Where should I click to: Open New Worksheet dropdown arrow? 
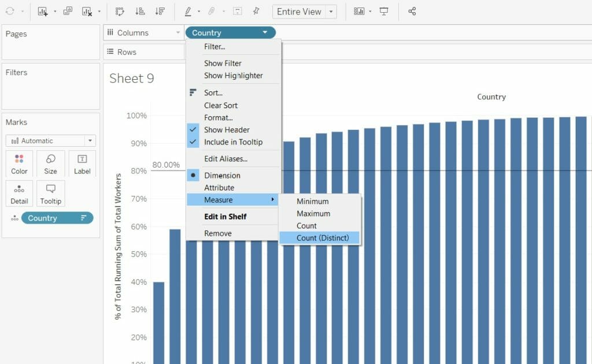pos(55,12)
